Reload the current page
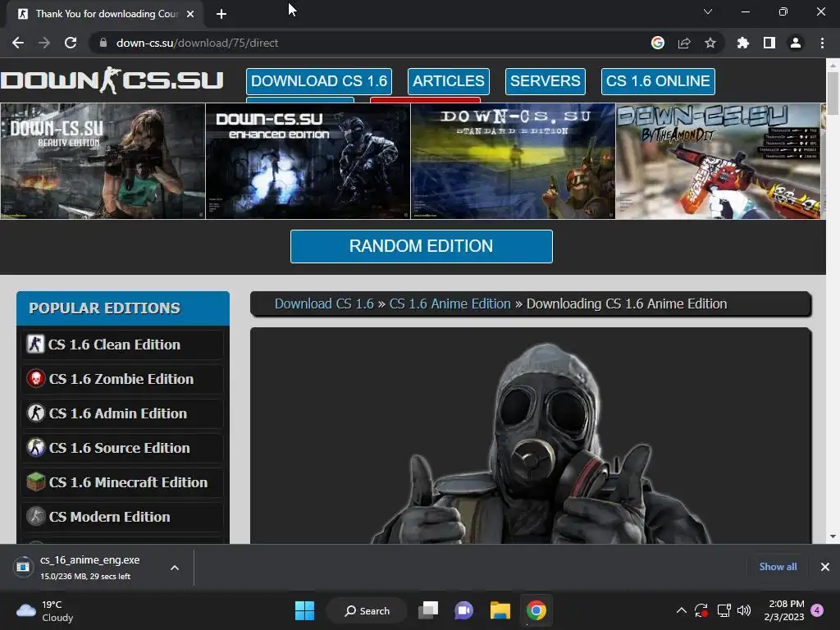The width and height of the screenshot is (840, 630). [x=71, y=43]
